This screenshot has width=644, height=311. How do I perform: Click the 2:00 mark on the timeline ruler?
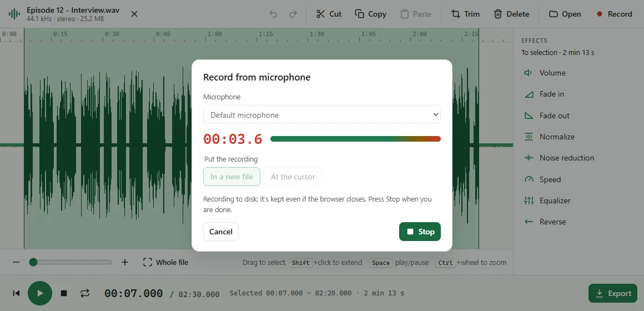[x=420, y=34]
